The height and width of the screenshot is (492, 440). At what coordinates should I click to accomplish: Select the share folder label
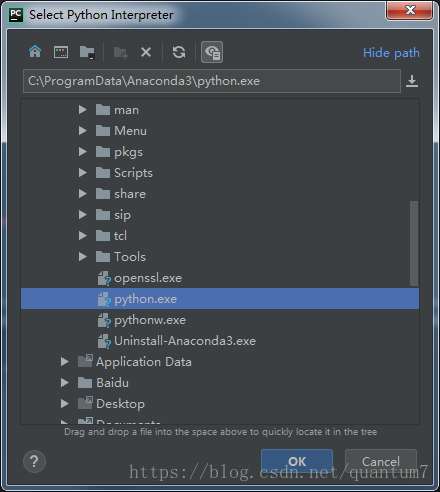130,194
